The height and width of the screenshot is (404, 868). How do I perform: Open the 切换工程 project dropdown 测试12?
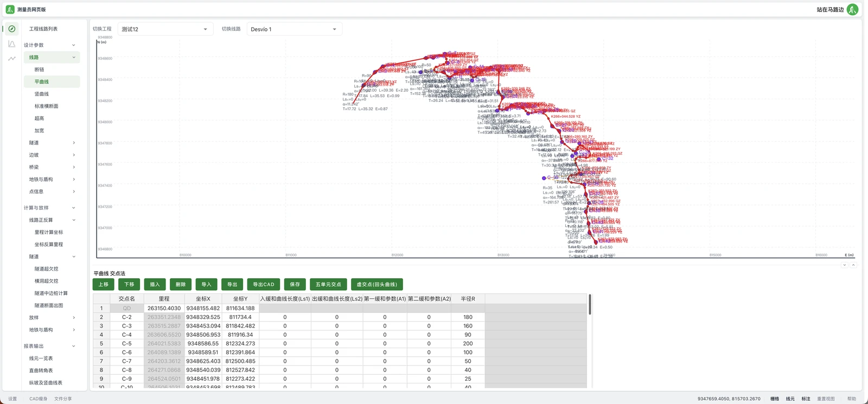click(x=165, y=29)
